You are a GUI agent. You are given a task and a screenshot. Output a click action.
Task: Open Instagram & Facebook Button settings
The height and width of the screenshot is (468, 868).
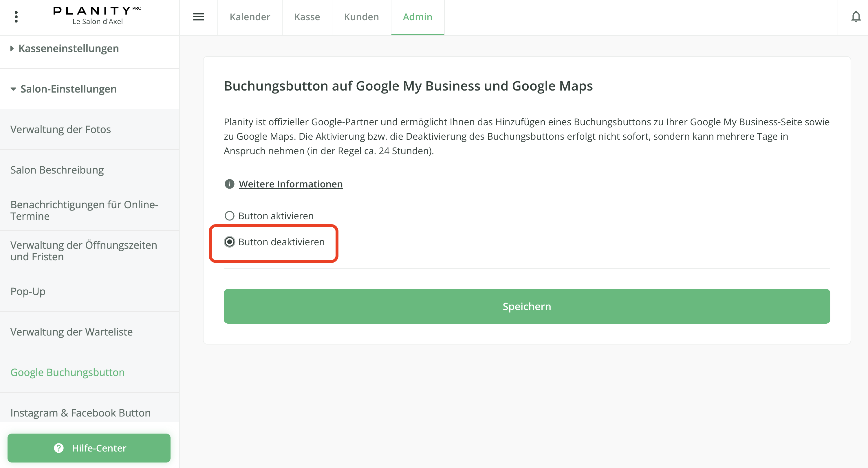coord(80,412)
